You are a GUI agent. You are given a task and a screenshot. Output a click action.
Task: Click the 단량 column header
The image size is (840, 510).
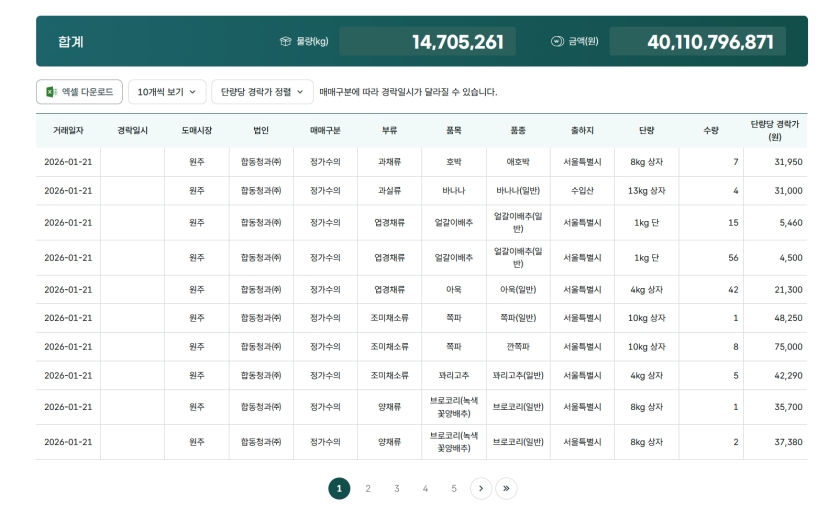point(647,130)
